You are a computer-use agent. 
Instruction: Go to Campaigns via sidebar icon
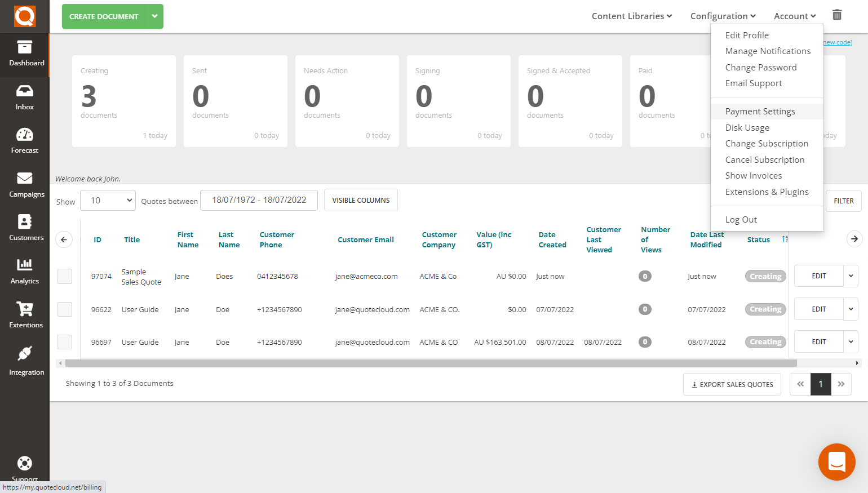[x=25, y=185]
